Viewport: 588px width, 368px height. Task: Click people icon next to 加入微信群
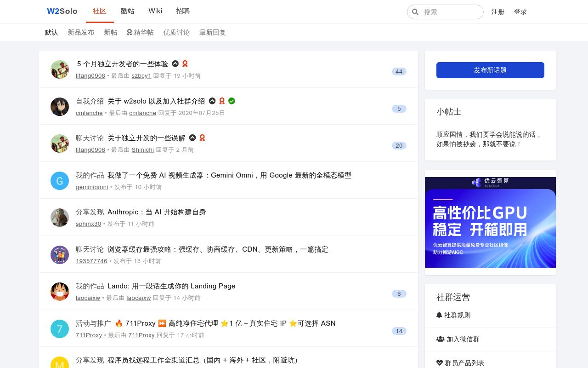pos(440,339)
